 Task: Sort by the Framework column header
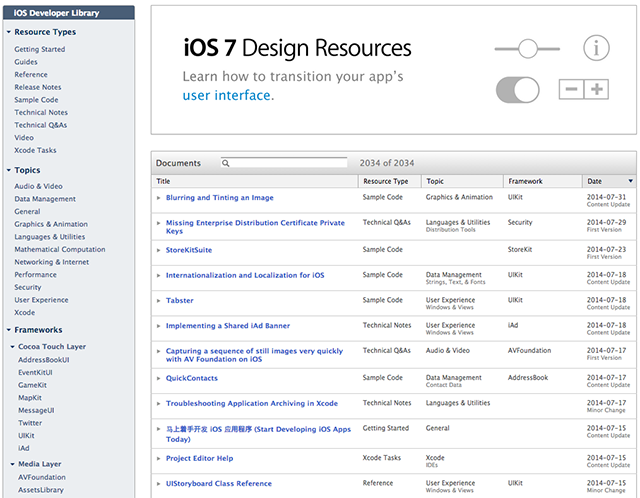click(x=542, y=181)
